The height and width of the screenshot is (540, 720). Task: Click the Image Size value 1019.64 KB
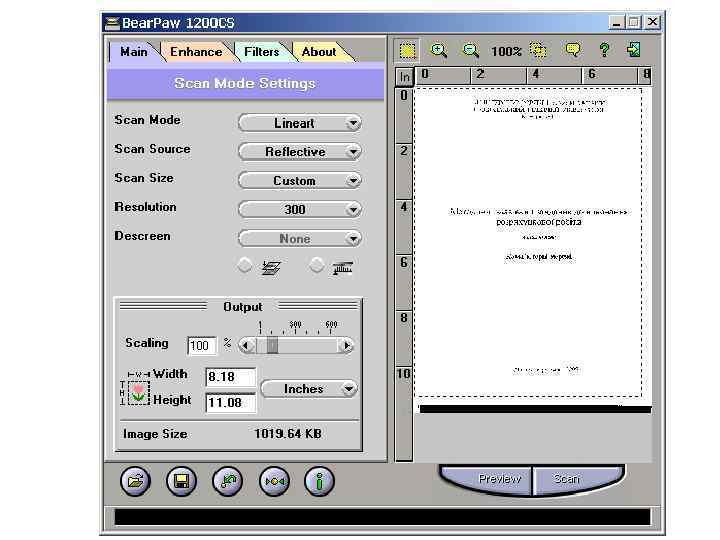[288, 433]
